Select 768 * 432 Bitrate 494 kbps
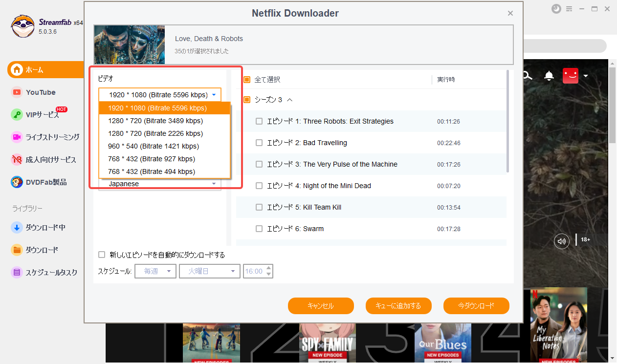This screenshot has width=617, height=364. pyautogui.click(x=164, y=171)
